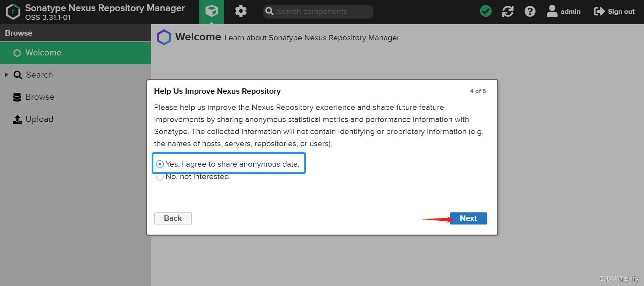Open the admin user account
This screenshot has width=644, height=286.
pos(563,11)
